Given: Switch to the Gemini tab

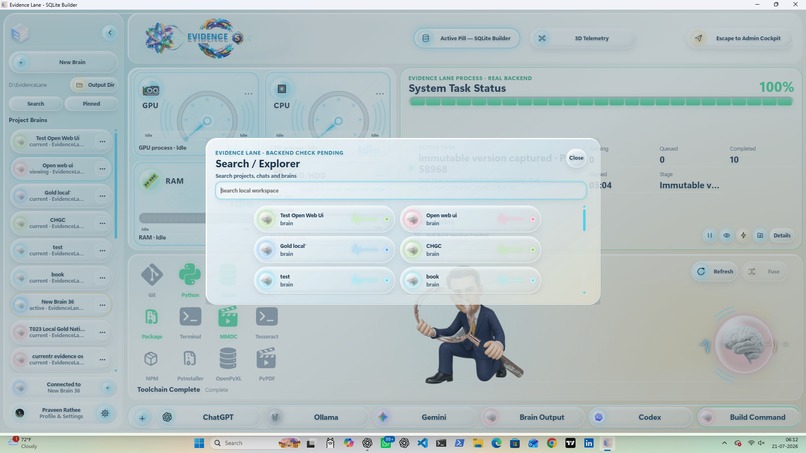Looking at the screenshot, I should (423, 418).
